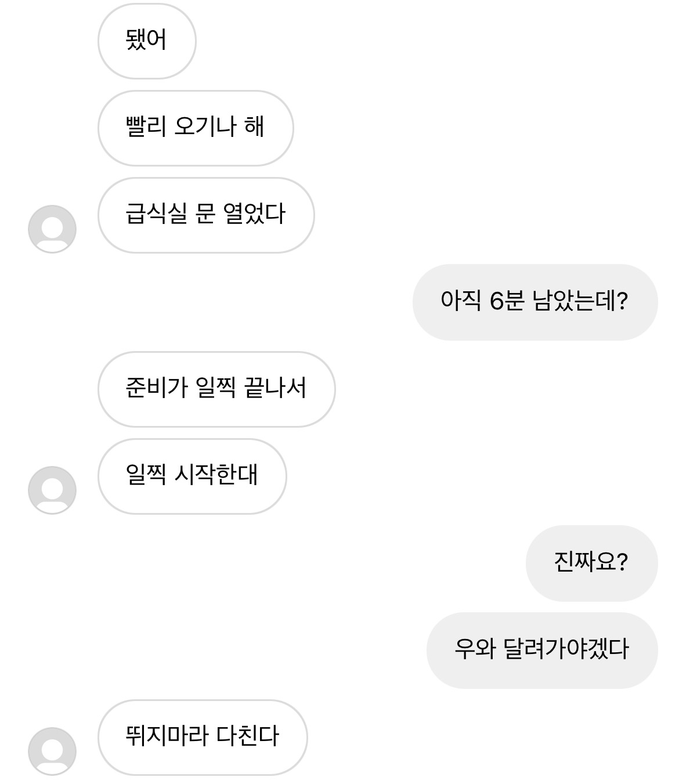
Task: Select the "급식실 문 열었다" message bubble
Action: tap(206, 215)
